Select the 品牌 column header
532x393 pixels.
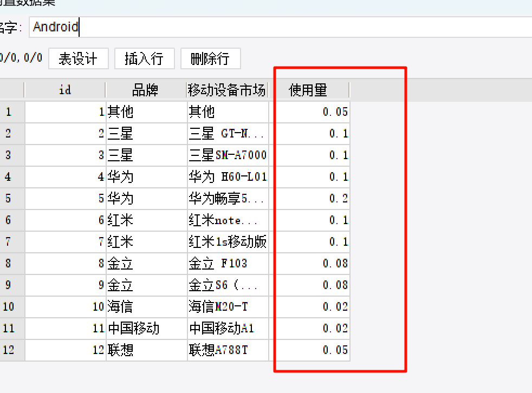(x=146, y=90)
